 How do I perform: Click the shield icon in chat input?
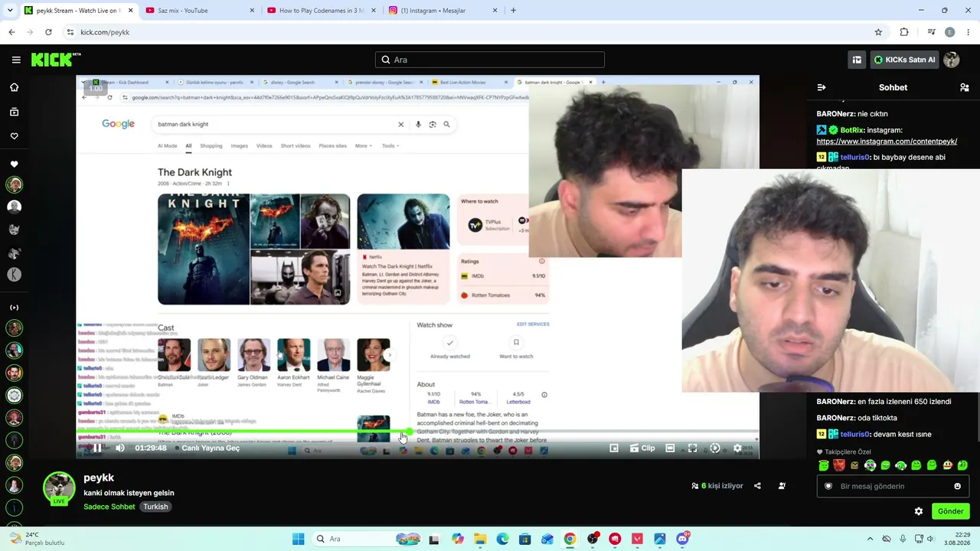[828, 486]
